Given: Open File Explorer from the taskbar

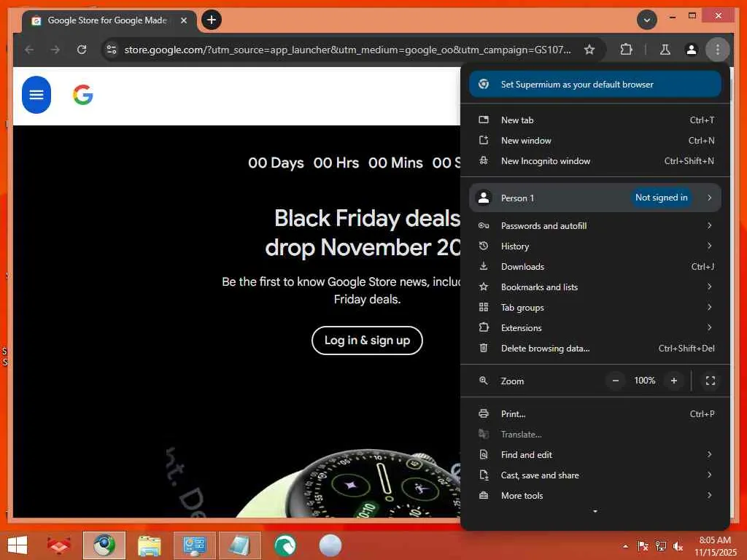Looking at the screenshot, I should (149, 545).
